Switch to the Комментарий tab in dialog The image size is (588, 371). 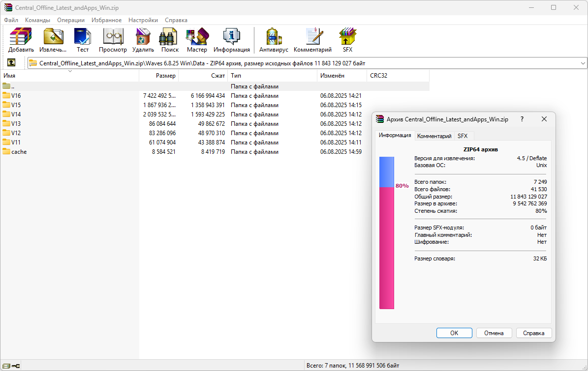pos(434,136)
